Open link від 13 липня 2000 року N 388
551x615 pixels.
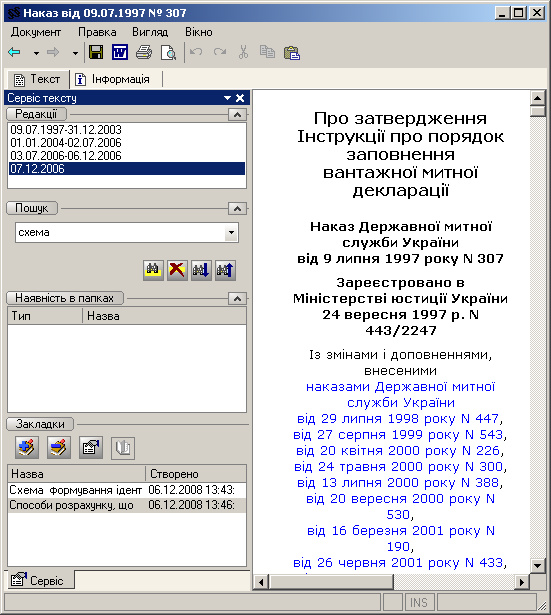(398, 482)
